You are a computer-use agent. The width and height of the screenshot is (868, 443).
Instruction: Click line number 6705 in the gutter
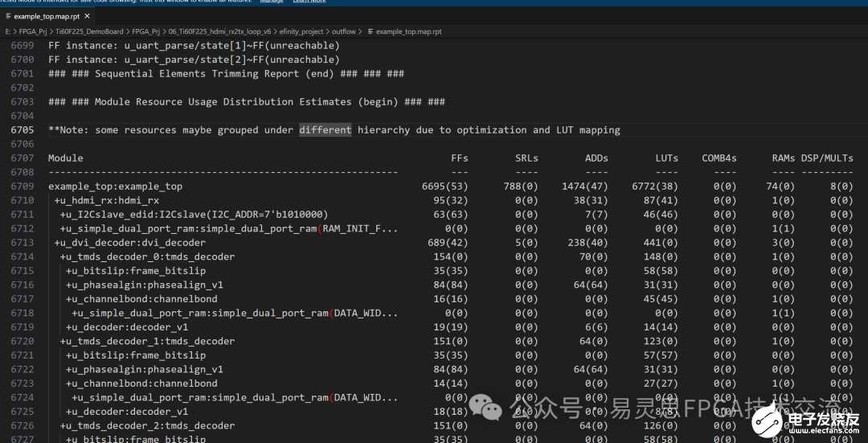coord(23,130)
